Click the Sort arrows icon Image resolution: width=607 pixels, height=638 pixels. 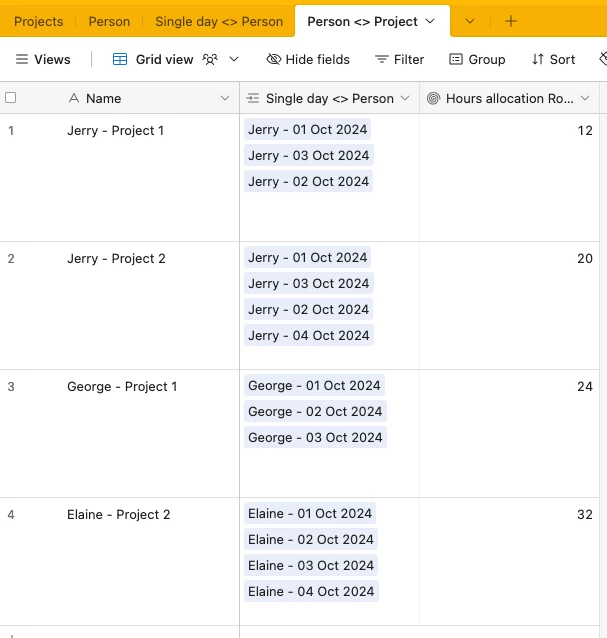(x=538, y=59)
